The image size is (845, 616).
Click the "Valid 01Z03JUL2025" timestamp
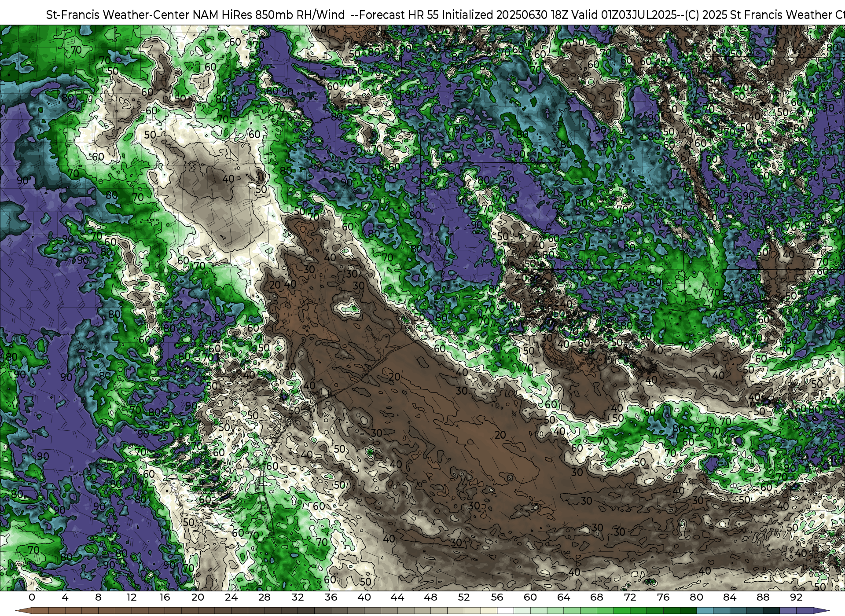(x=624, y=15)
